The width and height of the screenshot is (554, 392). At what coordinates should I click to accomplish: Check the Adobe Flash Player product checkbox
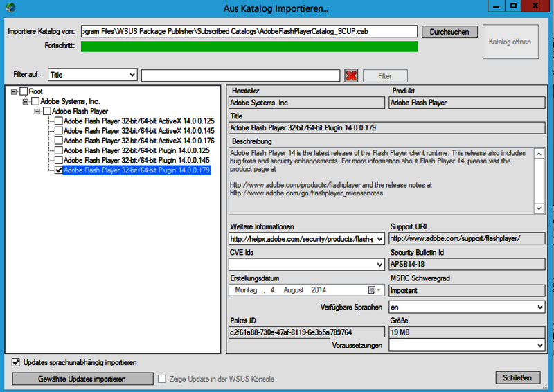pos(47,112)
